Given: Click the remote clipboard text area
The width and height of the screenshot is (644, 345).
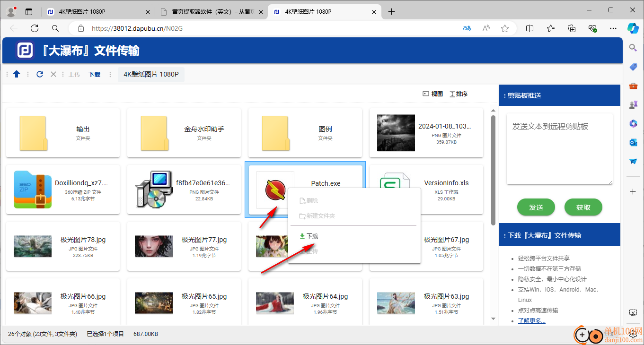Looking at the screenshot, I should [559, 149].
